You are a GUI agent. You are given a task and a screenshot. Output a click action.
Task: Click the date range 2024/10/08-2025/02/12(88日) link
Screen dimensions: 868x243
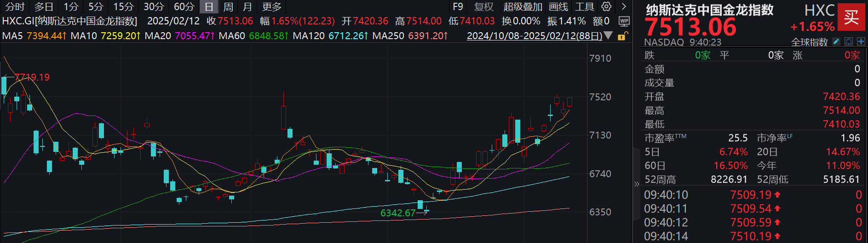tap(535, 35)
